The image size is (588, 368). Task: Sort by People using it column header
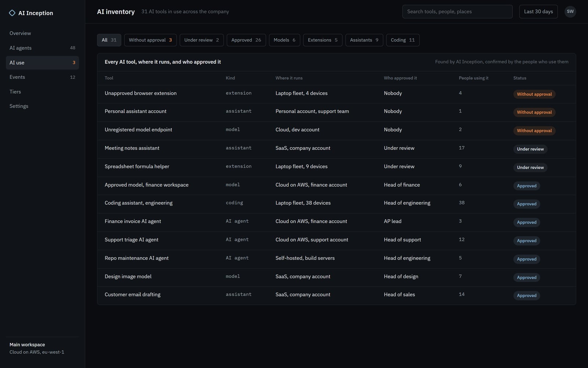click(473, 78)
